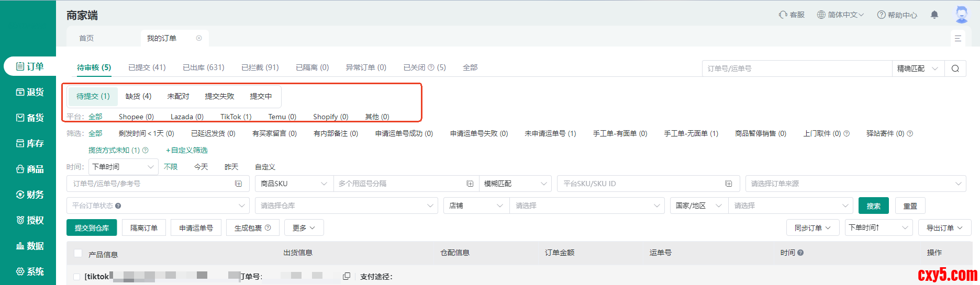Open the 授权 section in the sidebar
The width and height of the screenshot is (980, 285).
pyautogui.click(x=30, y=220)
